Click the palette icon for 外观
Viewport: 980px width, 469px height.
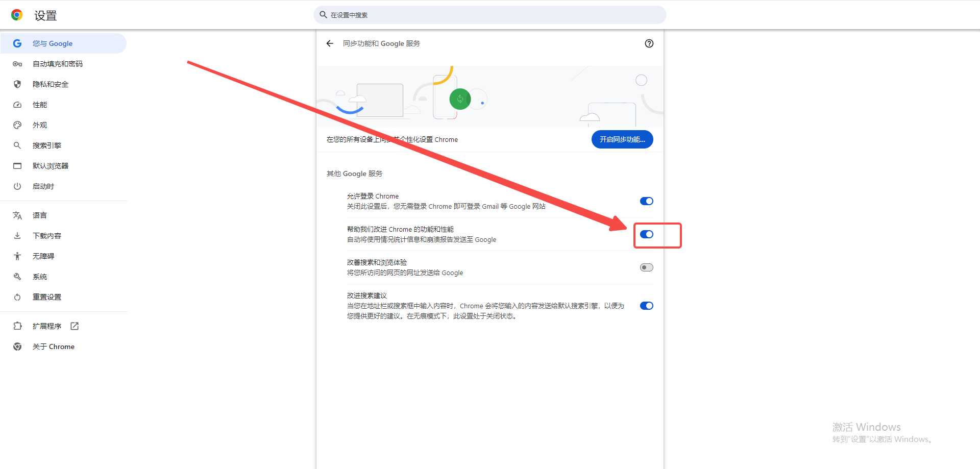[17, 125]
